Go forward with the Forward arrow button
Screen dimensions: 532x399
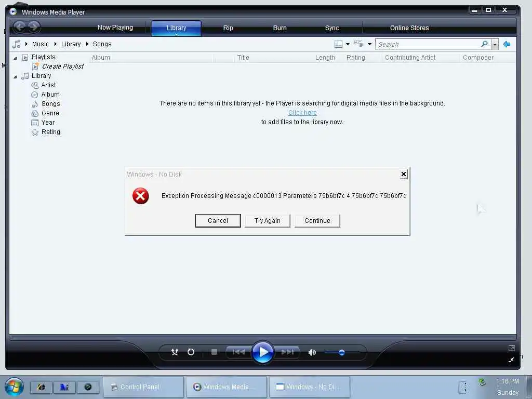[34, 27]
